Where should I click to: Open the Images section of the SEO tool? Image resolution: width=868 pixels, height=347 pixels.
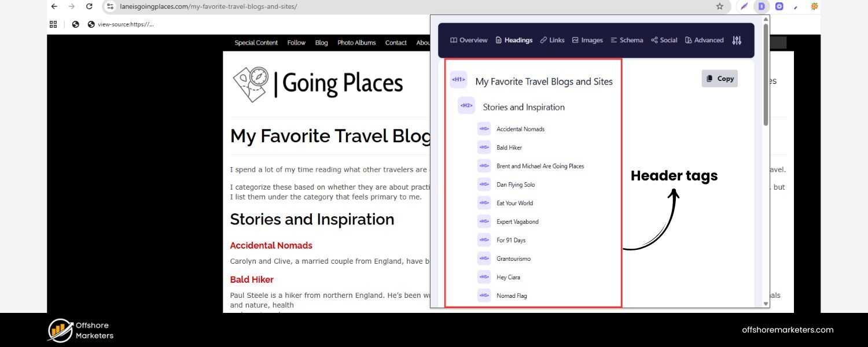(587, 40)
